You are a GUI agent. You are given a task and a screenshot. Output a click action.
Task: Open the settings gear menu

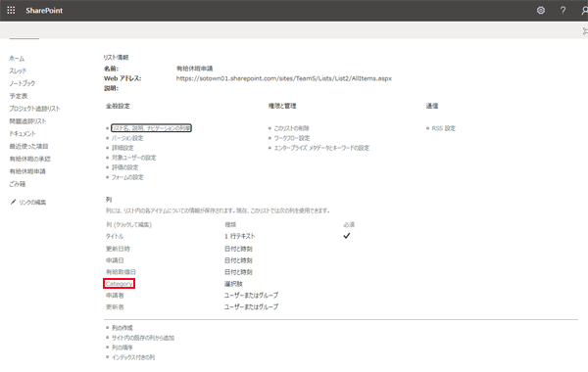tap(540, 11)
